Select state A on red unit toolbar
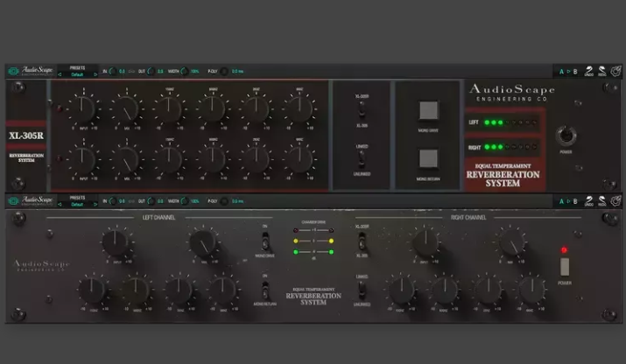The width and height of the screenshot is (626, 364). tap(561, 72)
